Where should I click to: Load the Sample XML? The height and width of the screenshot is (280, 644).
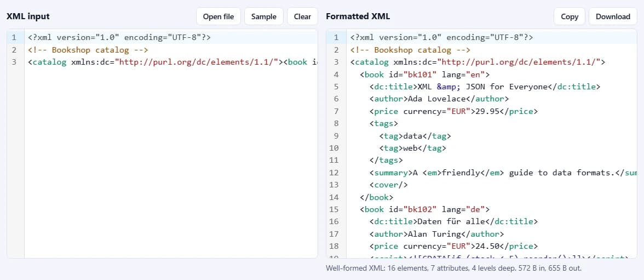pos(264,16)
